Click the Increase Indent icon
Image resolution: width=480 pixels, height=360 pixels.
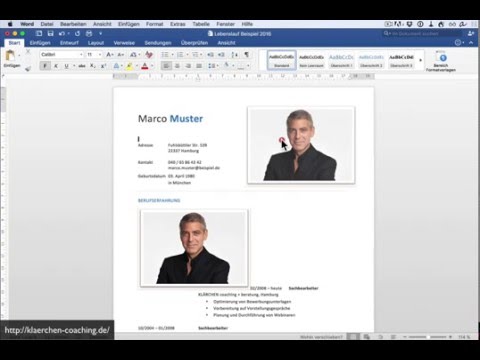tap(221, 54)
